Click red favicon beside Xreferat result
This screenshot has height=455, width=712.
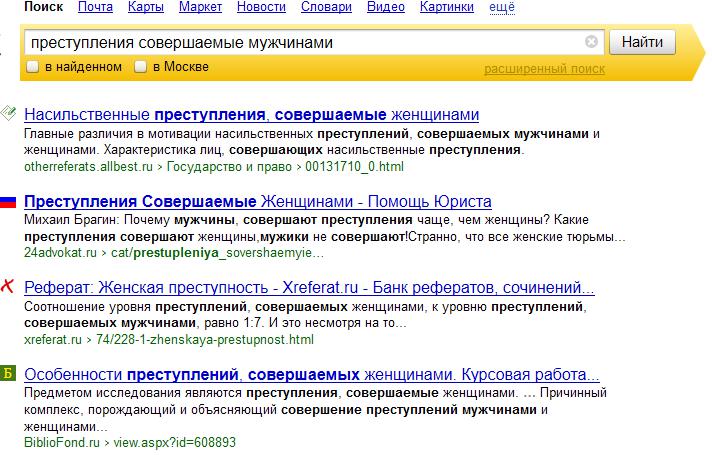tap(7, 286)
